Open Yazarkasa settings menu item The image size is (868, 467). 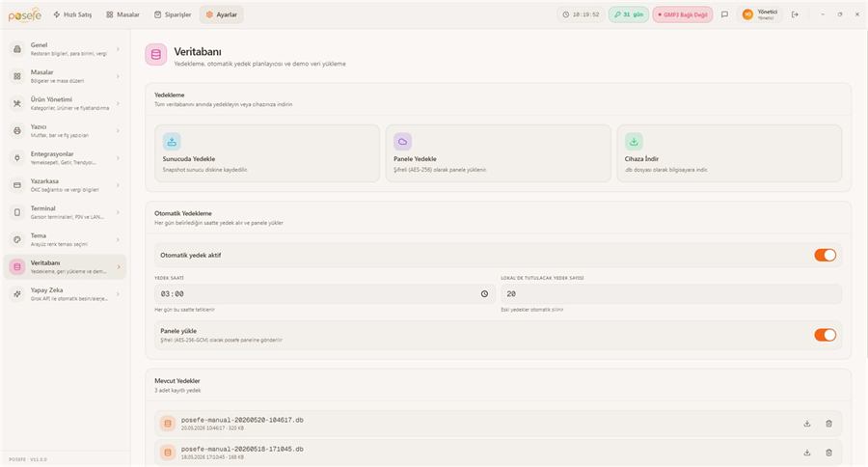pyautogui.click(x=66, y=185)
